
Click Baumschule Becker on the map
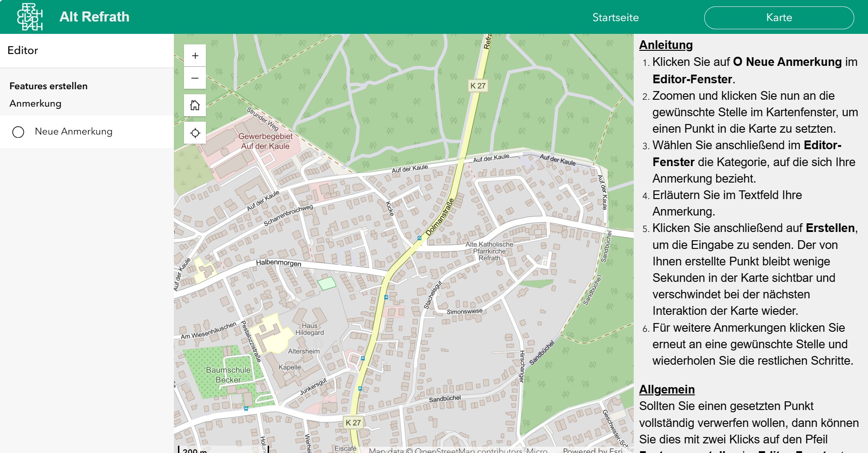point(228,375)
